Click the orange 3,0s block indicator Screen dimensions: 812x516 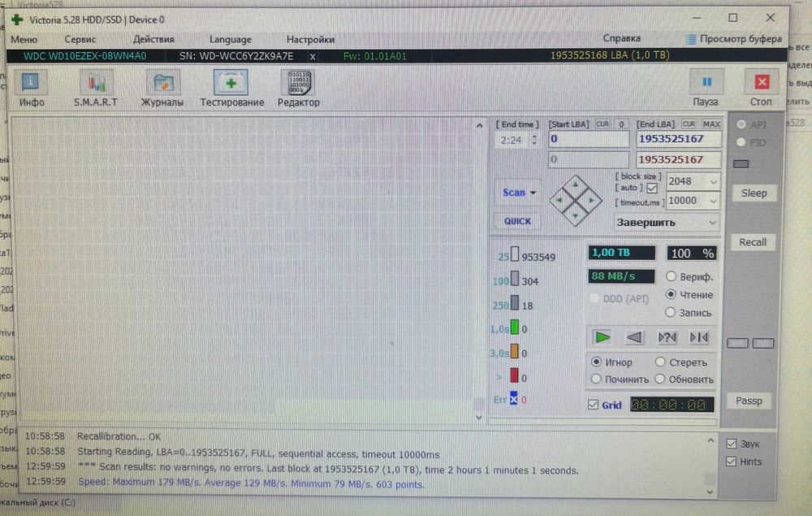click(x=514, y=351)
